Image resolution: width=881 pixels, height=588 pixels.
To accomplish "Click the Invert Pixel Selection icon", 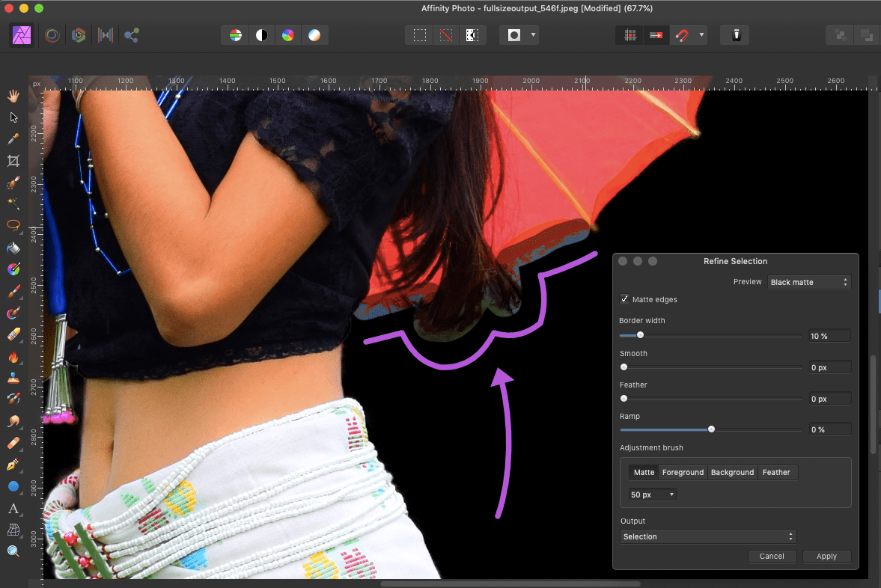I will pos(472,35).
